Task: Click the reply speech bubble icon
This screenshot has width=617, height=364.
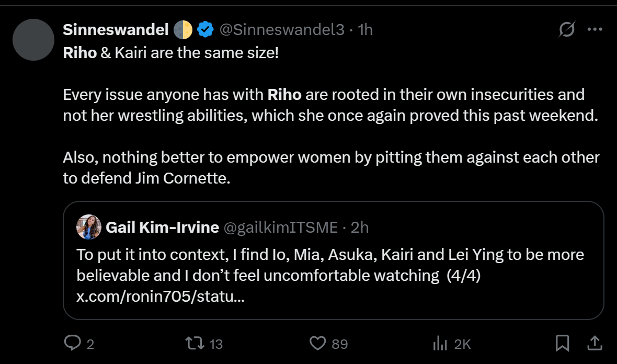Action: pyautogui.click(x=71, y=343)
